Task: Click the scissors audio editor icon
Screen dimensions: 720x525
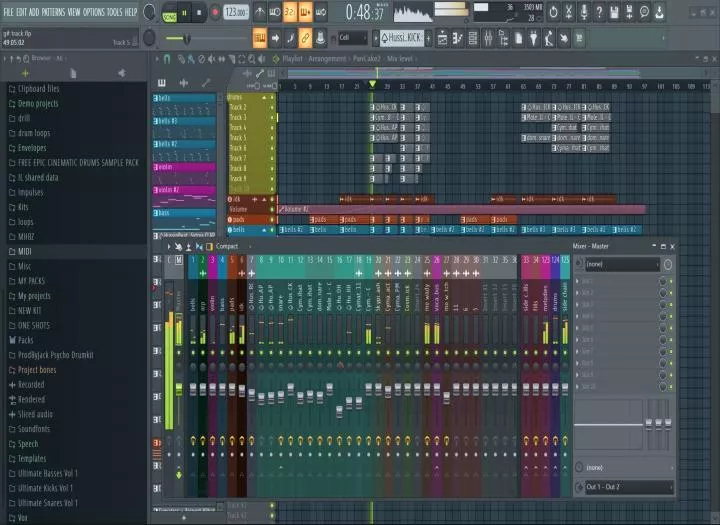Action: (x=568, y=12)
